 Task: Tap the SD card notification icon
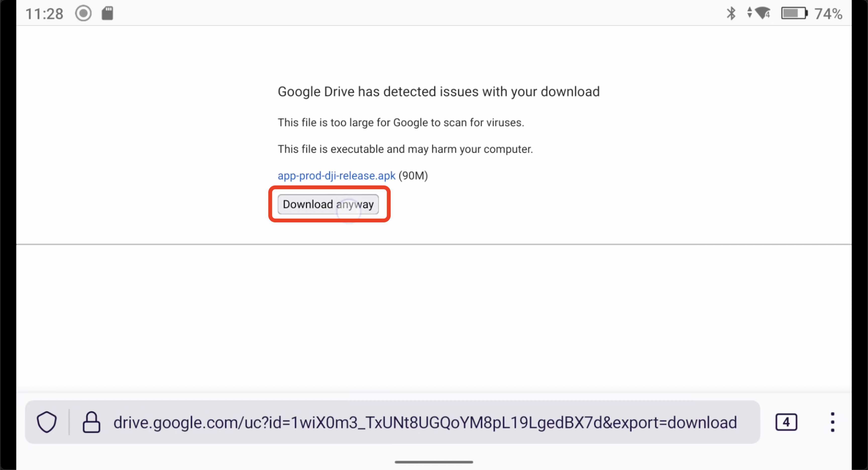click(107, 14)
